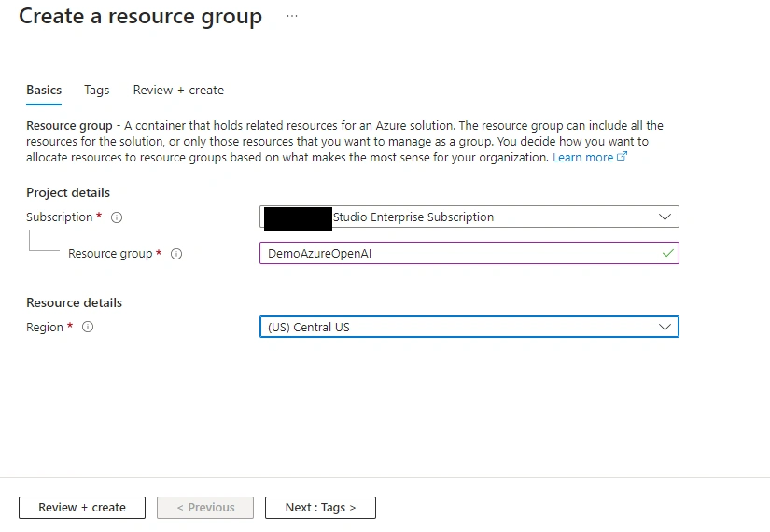Click the green checkmark in Resource group field

click(x=667, y=254)
